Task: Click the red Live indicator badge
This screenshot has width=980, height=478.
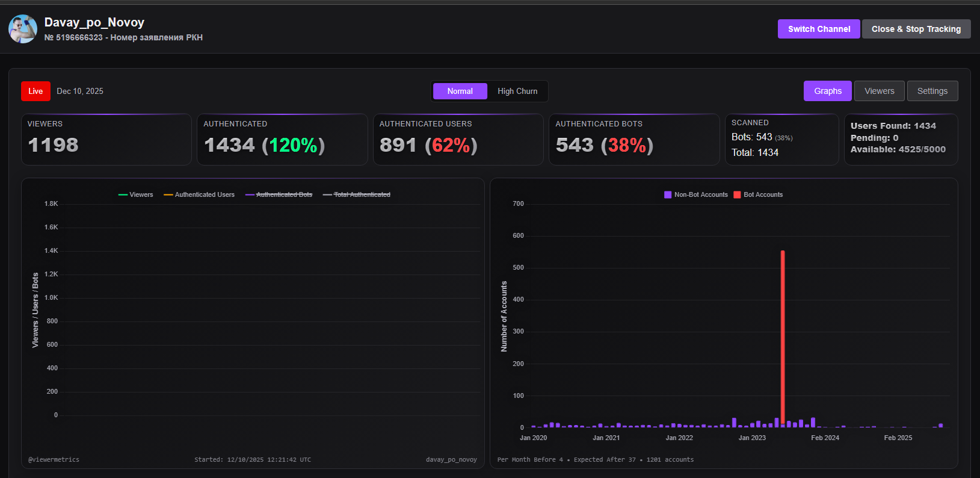Action: [35, 91]
